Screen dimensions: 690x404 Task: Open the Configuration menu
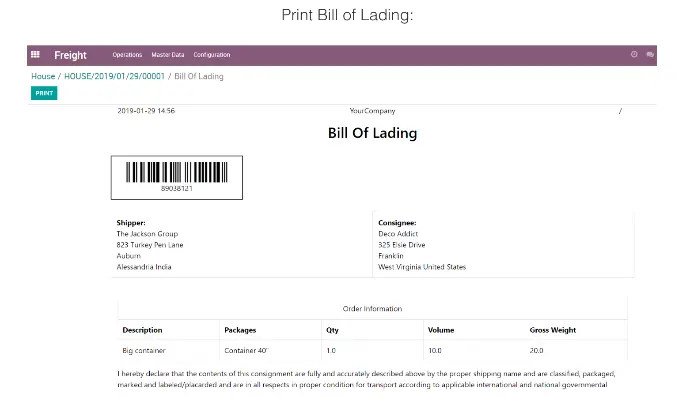[x=212, y=55]
